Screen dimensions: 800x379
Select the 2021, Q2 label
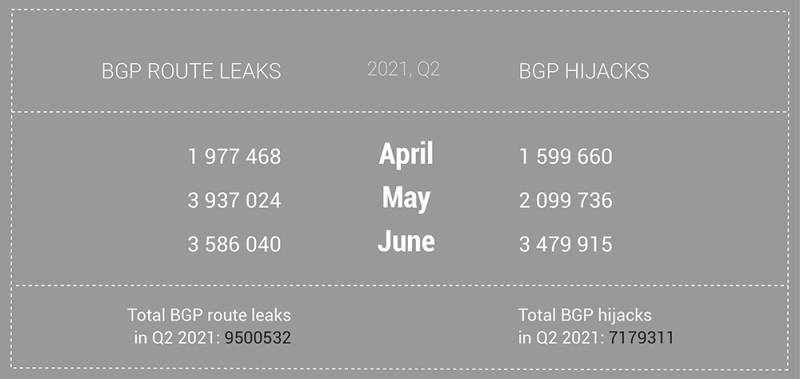click(404, 70)
